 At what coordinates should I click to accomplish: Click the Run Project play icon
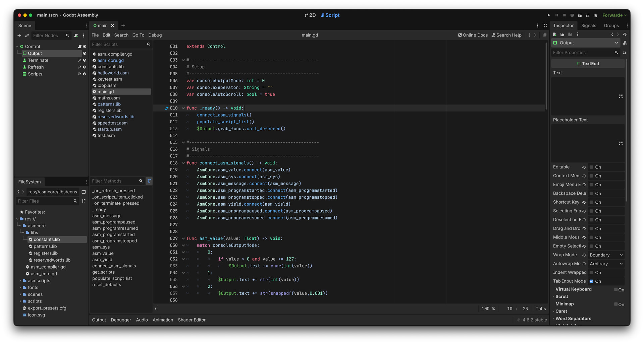pyautogui.click(x=549, y=15)
